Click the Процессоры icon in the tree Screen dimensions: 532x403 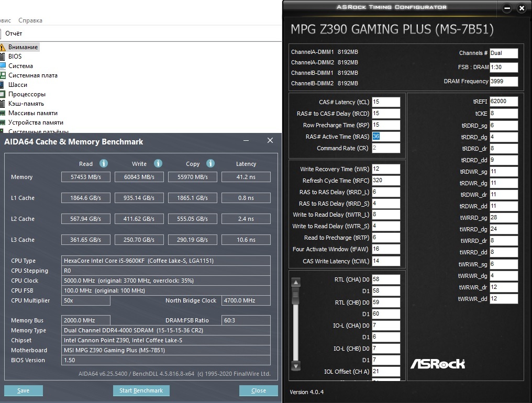(x=3, y=94)
